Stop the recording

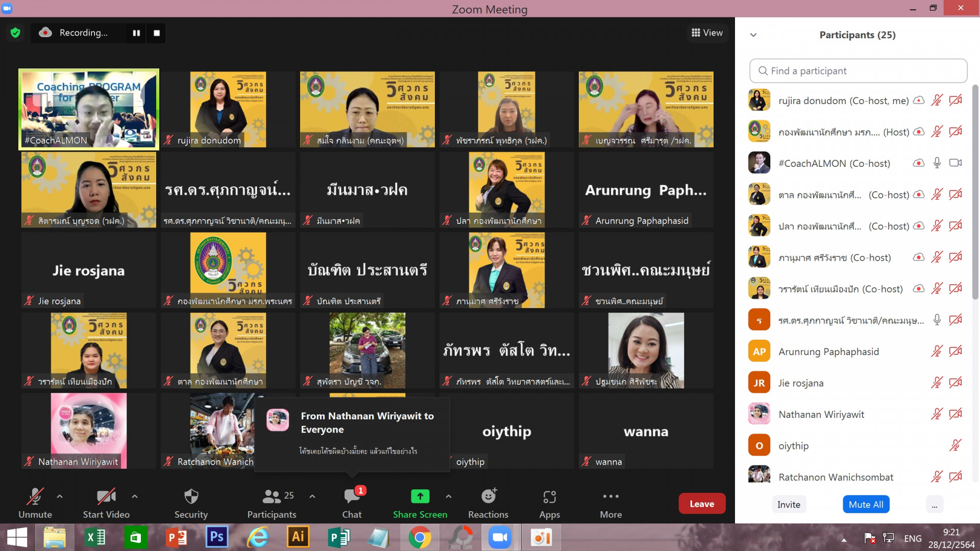coord(157,33)
